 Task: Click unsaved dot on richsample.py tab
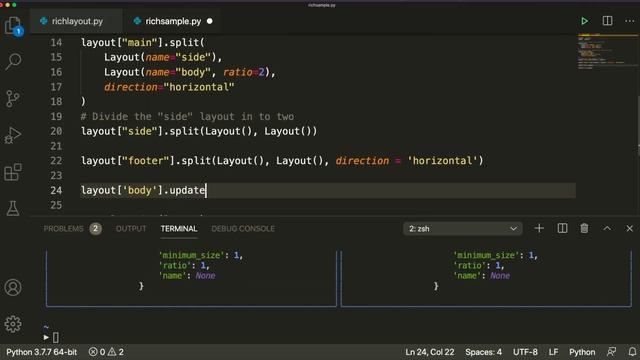click(210, 21)
